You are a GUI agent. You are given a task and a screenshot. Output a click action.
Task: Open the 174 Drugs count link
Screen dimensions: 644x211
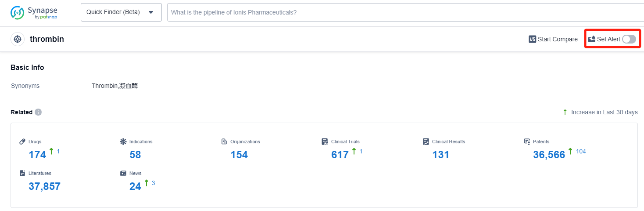[37, 155]
